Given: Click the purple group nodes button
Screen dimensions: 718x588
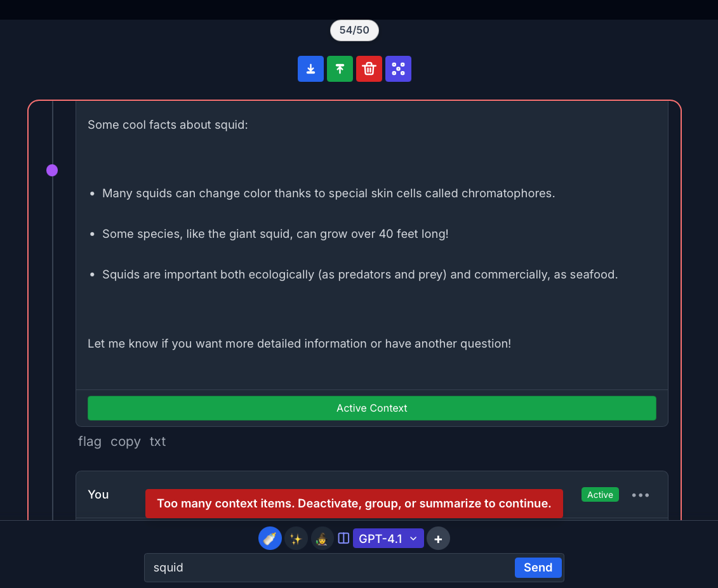Looking at the screenshot, I should [x=399, y=69].
